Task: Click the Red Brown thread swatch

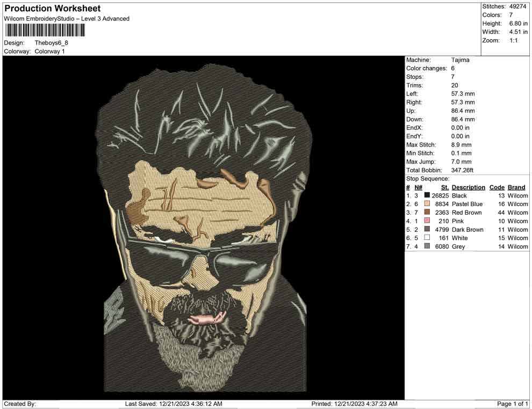Action: (427, 213)
